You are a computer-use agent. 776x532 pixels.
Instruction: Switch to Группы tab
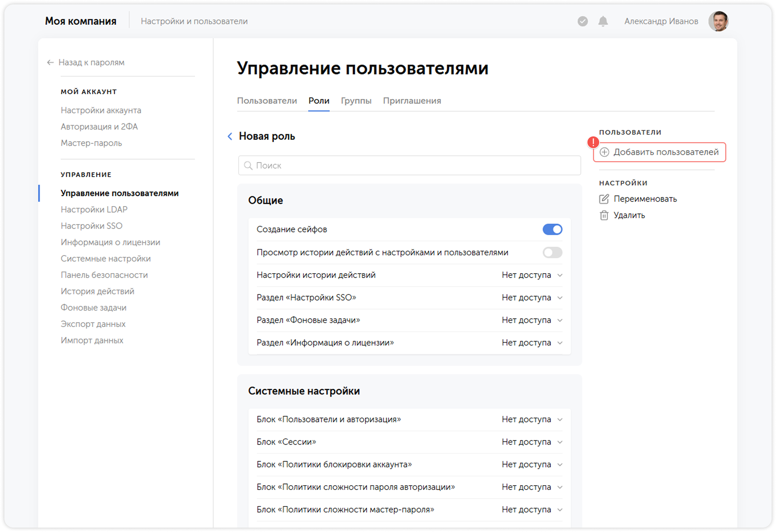pyautogui.click(x=356, y=101)
